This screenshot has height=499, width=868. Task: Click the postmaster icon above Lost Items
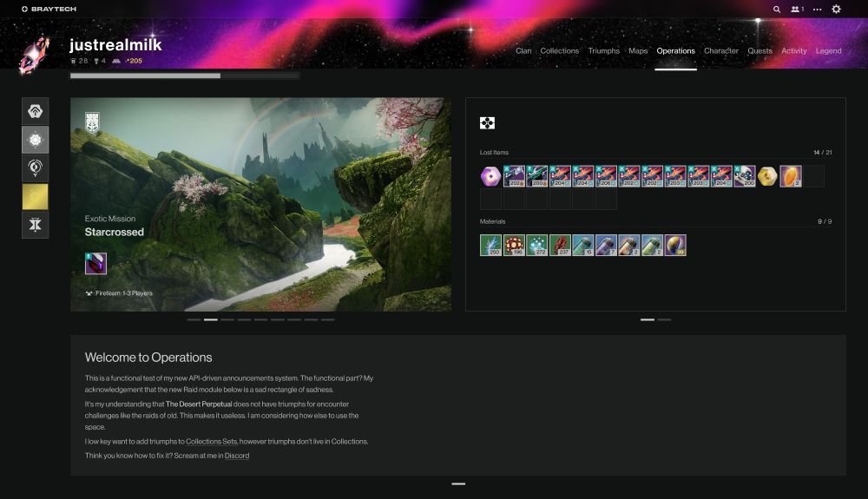tap(487, 123)
